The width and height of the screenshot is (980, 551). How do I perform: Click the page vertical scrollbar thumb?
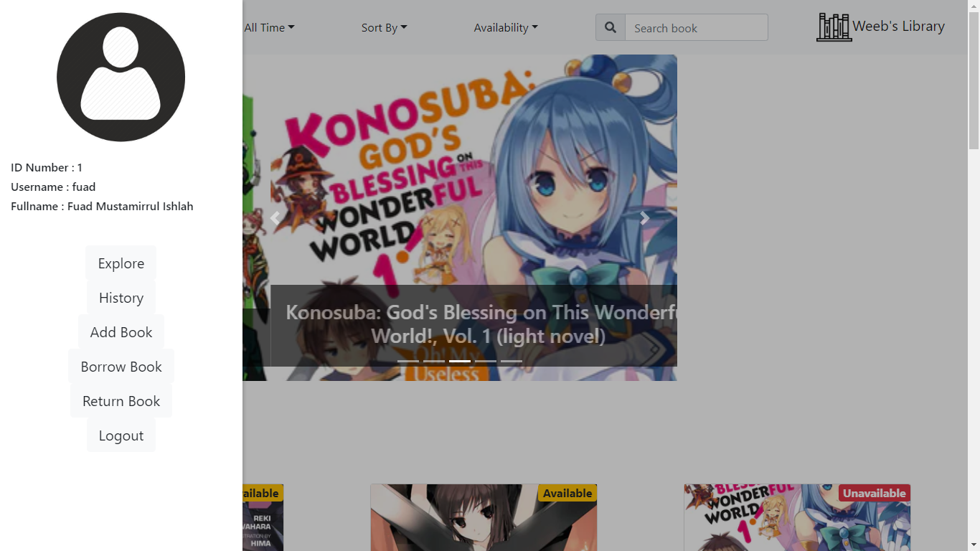974,80
